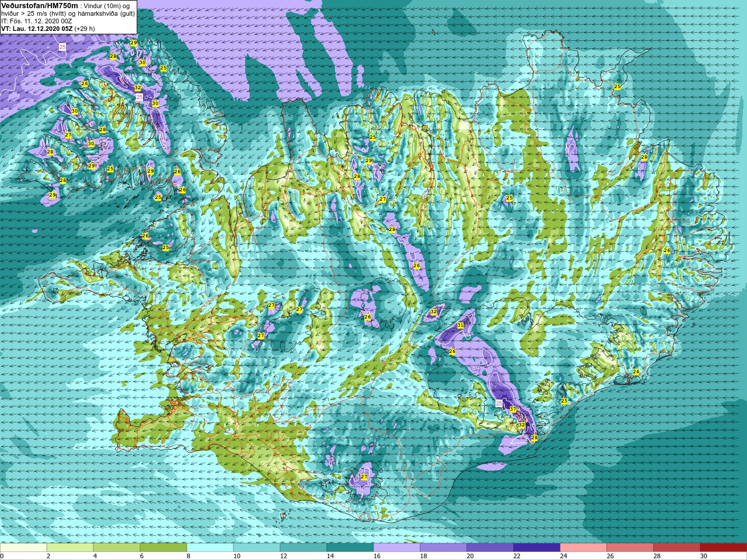This screenshot has height=560, width=747.
Task: Click the 0–2 m/s pale yellow legend swatch
Action: 23,547
